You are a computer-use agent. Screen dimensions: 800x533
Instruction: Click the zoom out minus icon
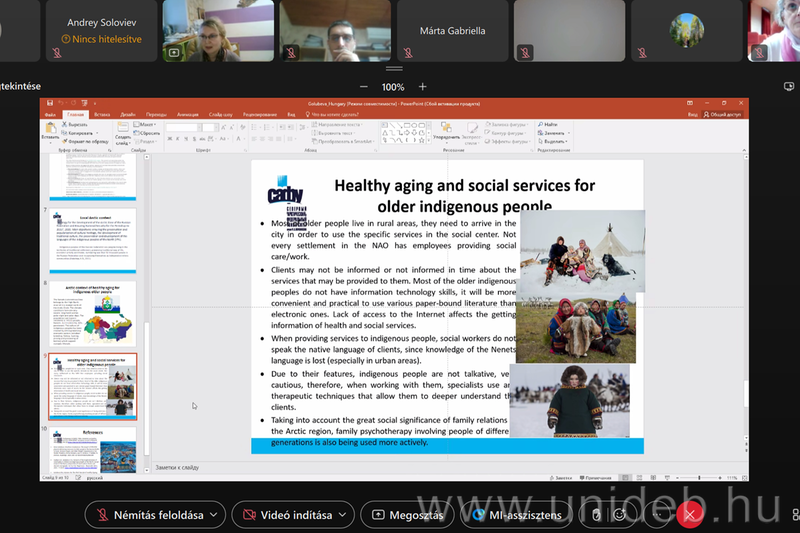click(x=363, y=87)
